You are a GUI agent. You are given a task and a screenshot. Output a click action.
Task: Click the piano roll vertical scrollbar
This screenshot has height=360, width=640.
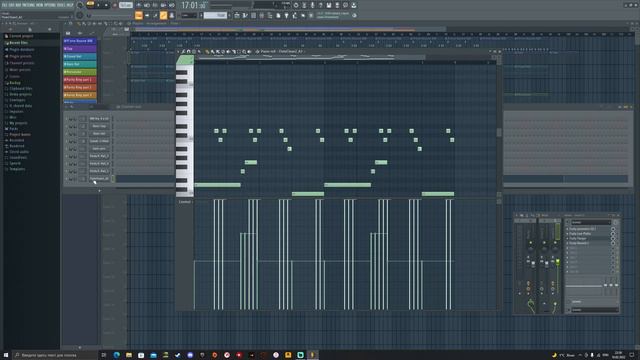pyautogui.click(x=499, y=133)
